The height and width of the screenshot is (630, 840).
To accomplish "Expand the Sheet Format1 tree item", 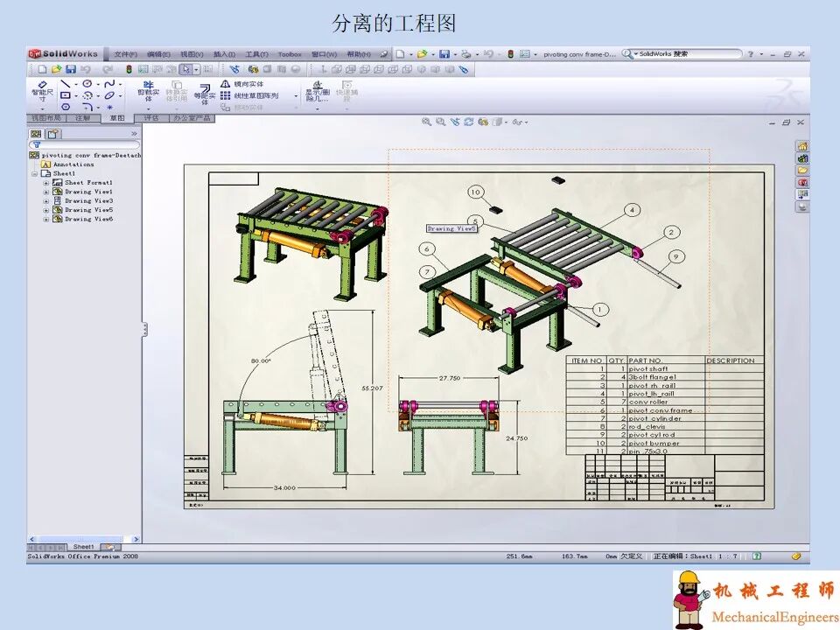I will coord(45,183).
